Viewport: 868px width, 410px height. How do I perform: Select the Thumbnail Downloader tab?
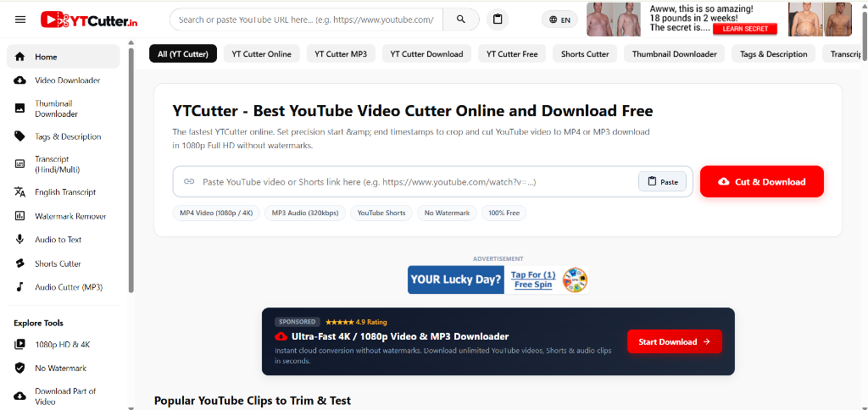pos(674,53)
